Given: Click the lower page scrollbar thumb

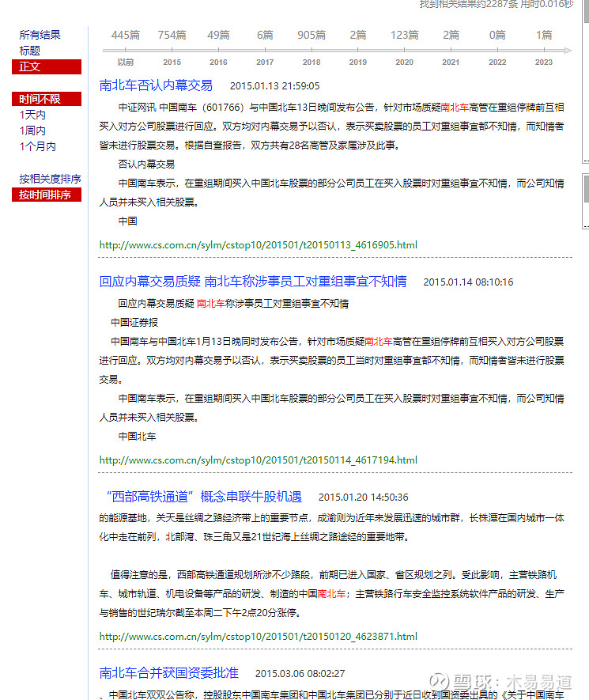Looking at the screenshot, I should coord(587,189).
